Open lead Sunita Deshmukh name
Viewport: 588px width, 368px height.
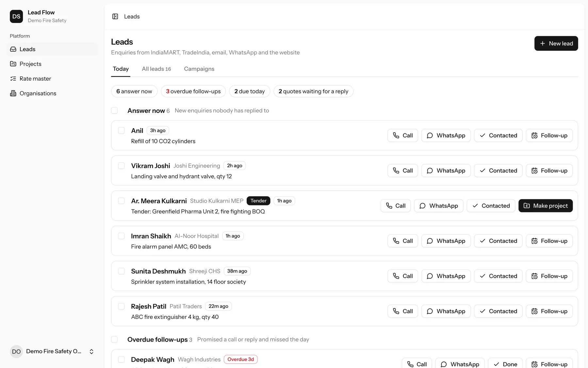coord(158,271)
